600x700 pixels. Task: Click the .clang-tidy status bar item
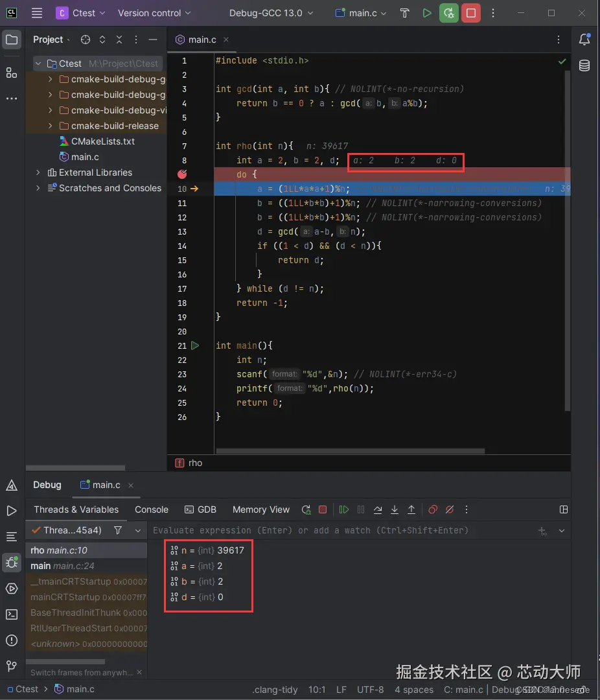(275, 689)
